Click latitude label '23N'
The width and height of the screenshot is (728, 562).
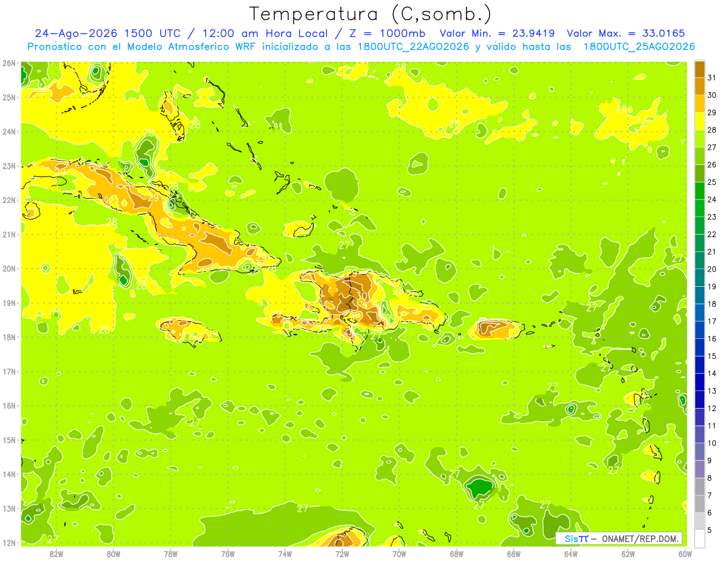[8, 166]
